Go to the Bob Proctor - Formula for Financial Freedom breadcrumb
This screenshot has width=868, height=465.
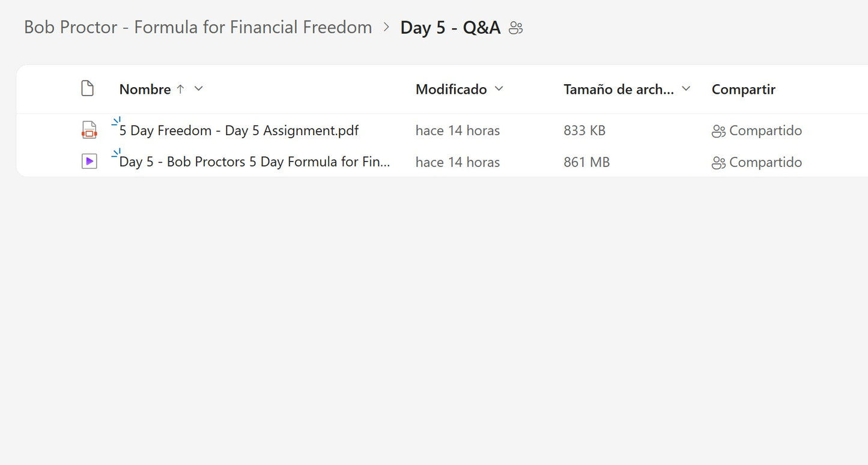coord(198,27)
